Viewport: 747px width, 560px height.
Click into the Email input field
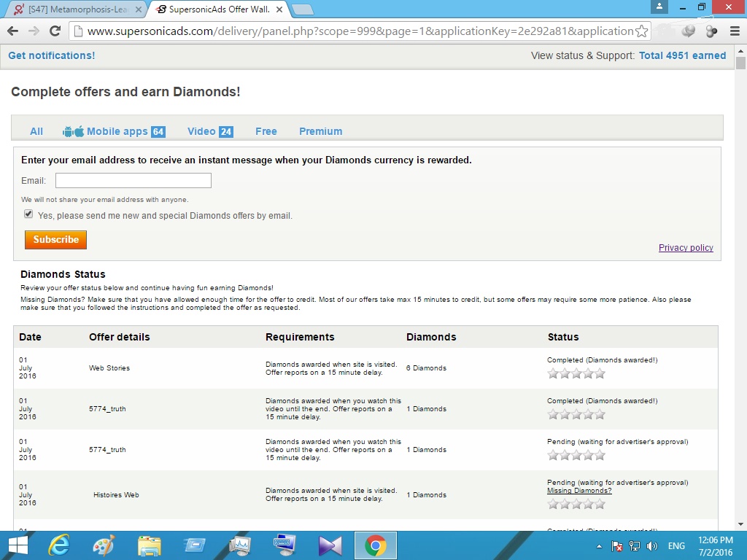pos(133,181)
